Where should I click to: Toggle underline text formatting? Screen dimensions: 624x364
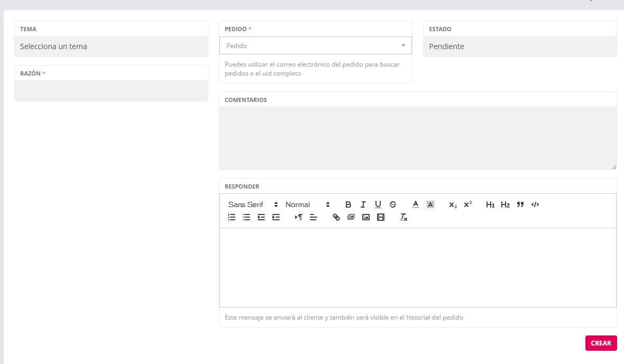point(378,204)
